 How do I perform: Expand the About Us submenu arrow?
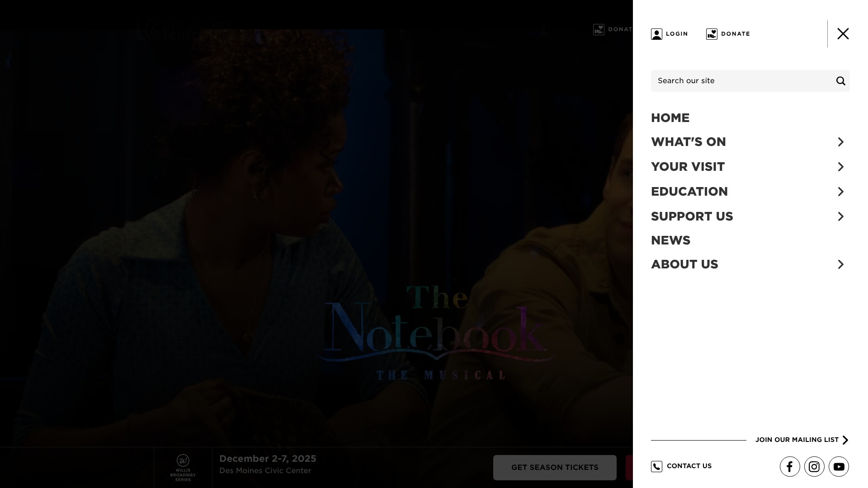point(840,264)
